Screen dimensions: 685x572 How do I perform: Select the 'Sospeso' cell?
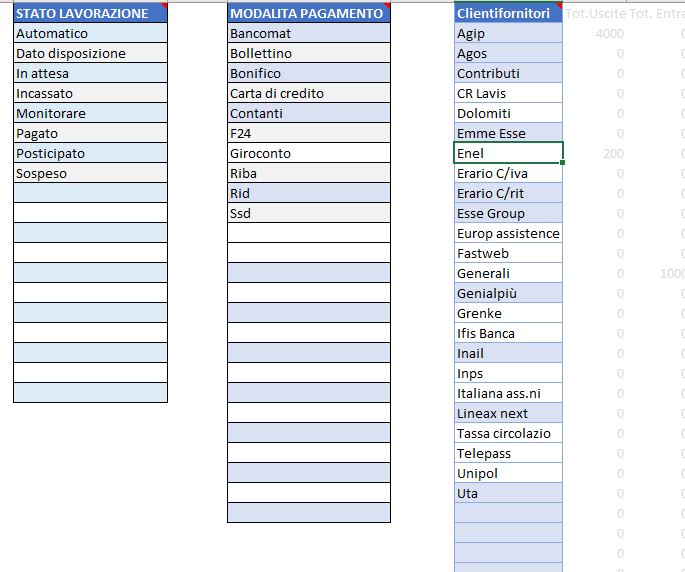point(90,173)
